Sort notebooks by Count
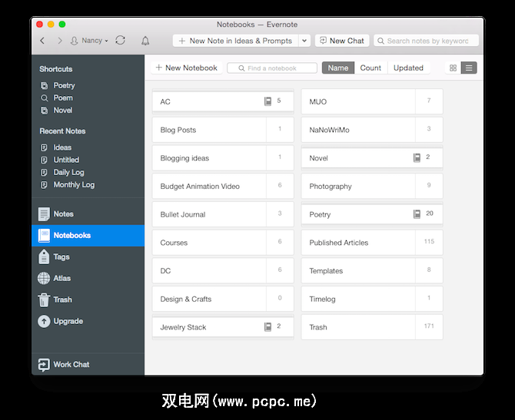Image resolution: width=515 pixels, height=420 pixels. point(370,68)
